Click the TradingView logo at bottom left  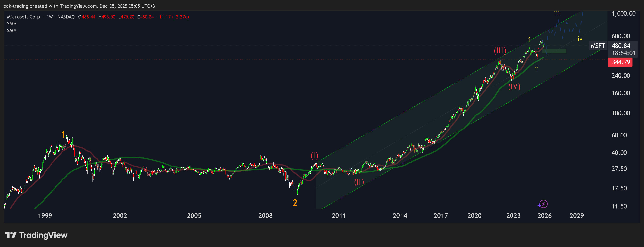click(36, 235)
